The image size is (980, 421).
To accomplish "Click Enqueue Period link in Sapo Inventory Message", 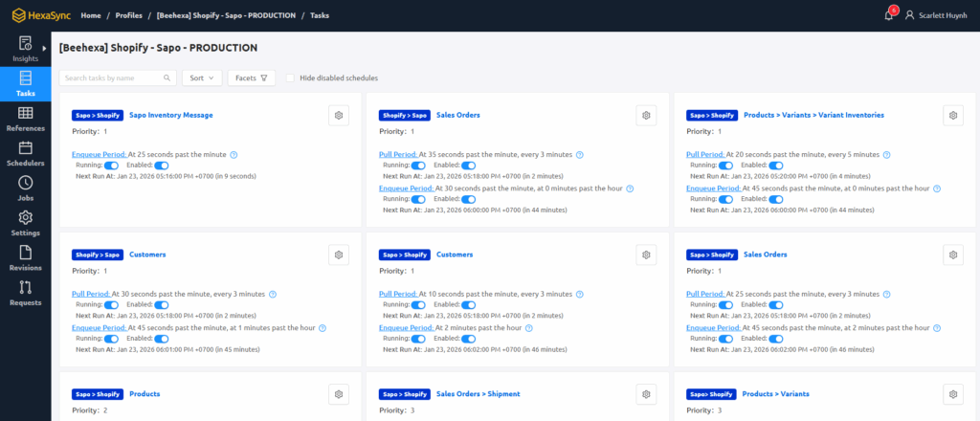I will (100, 154).
